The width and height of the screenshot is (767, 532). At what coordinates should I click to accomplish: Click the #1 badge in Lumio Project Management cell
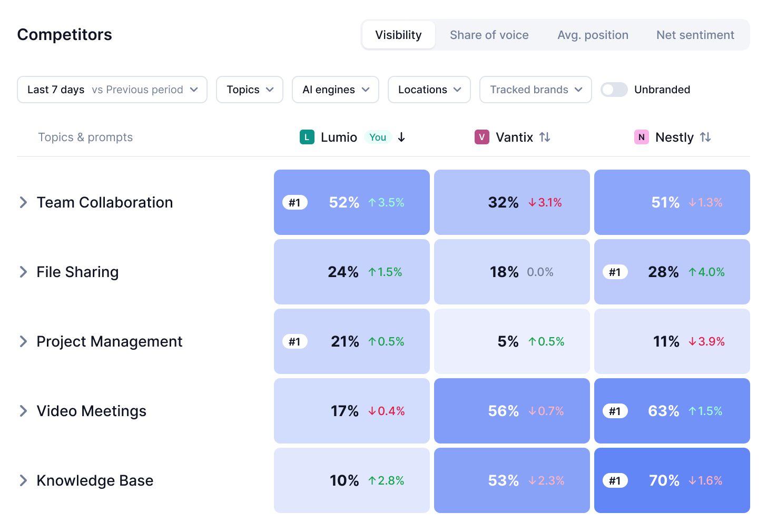295,341
